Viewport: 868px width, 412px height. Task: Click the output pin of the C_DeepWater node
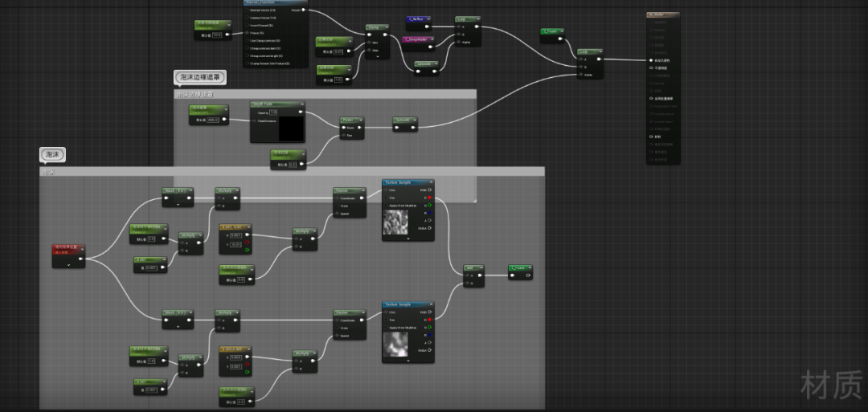[x=432, y=47]
